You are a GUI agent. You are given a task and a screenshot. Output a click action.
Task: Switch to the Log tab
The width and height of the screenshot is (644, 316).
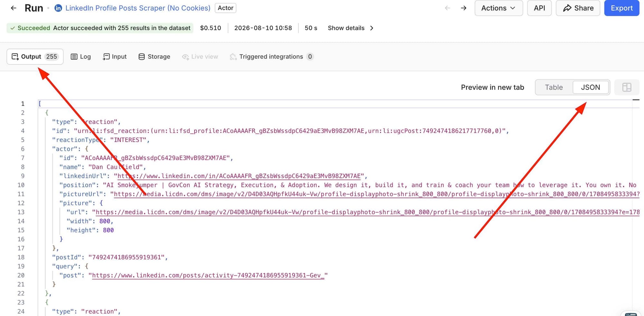[x=81, y=57]
